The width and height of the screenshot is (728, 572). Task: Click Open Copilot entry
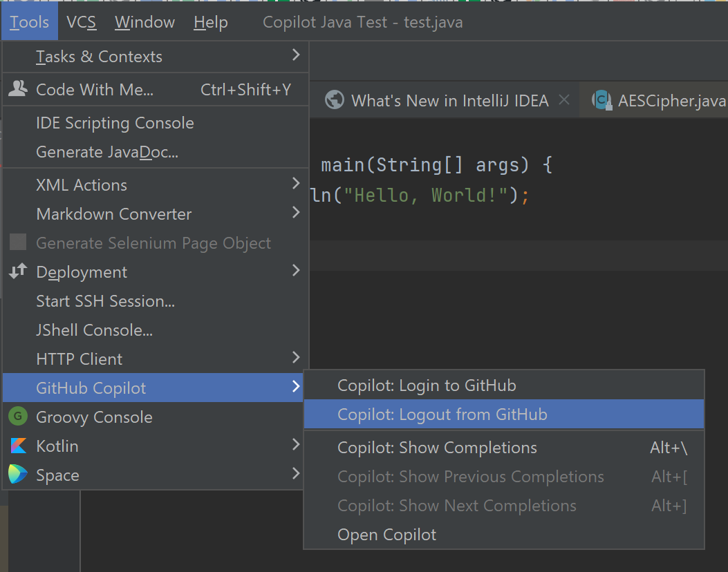(504, 535)
